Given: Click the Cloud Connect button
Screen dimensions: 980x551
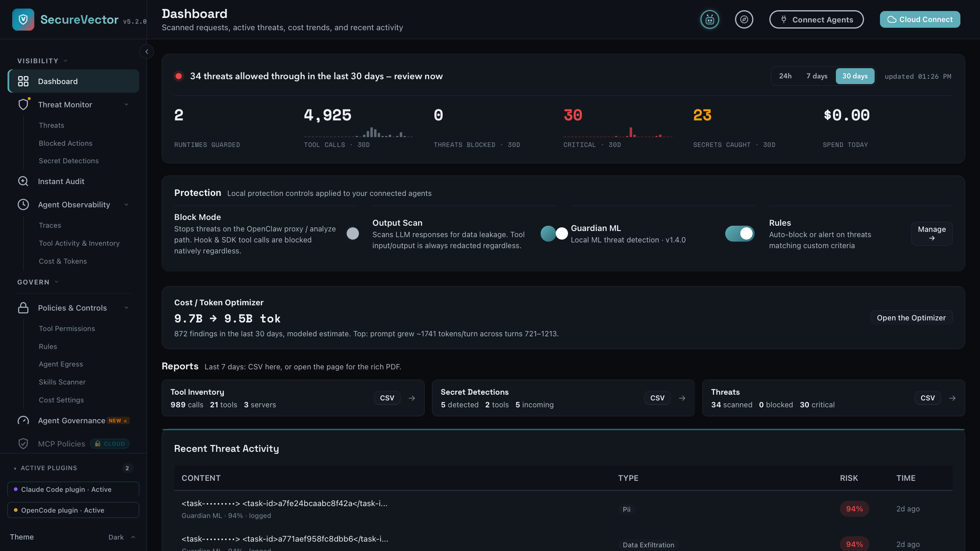Looking at the screenshot, I should click(x=920, y=20).
